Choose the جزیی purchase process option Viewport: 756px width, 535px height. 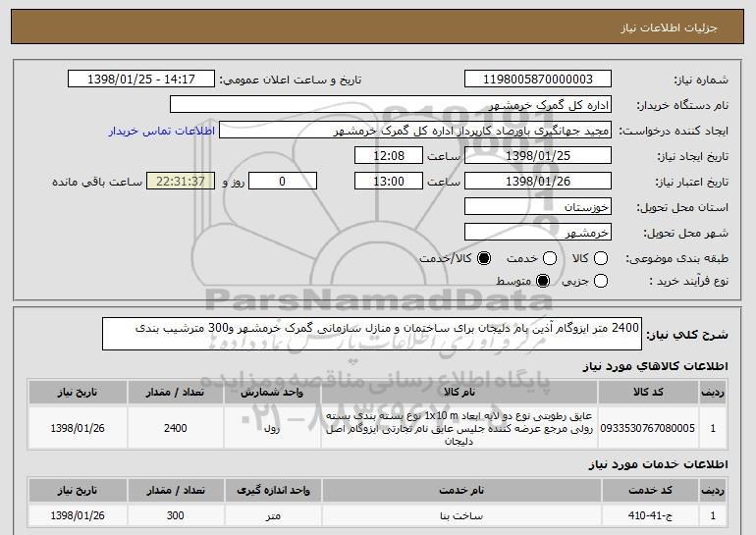coord(601,281)
